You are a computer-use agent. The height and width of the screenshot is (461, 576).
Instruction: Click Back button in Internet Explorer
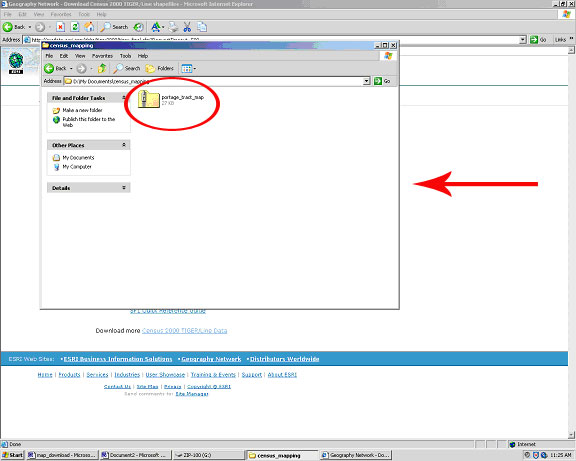pyautogui.click(x=14, y=27)
